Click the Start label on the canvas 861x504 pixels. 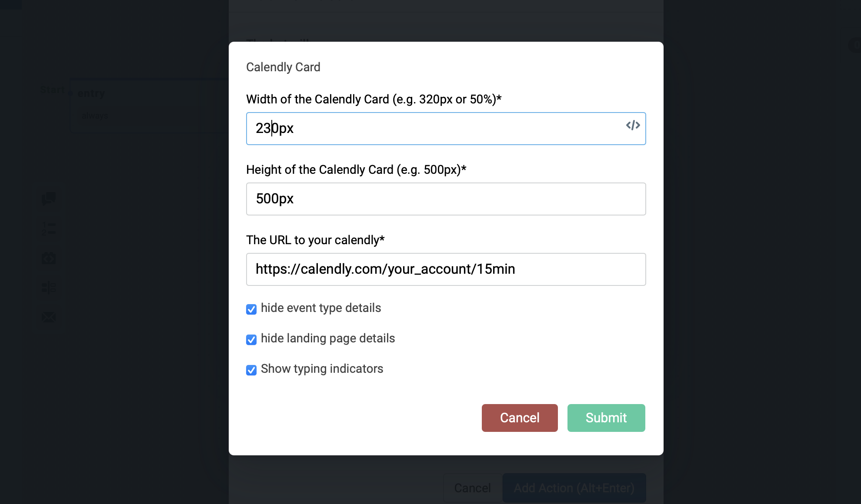click(x=52, y=90)
